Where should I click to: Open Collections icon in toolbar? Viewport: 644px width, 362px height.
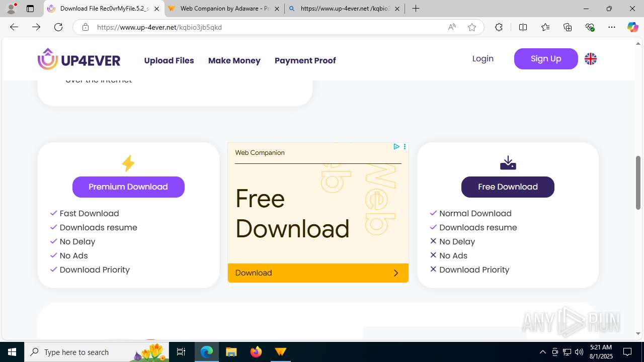pos(568,27)
